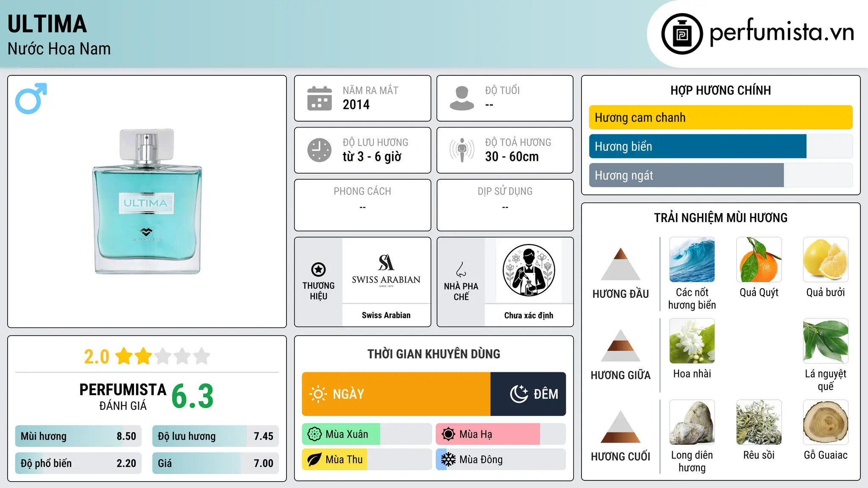Click the ULTIMA title heading
Image resolution: width=868 pixels, height=488 pixels.
[x=47, y=24]
